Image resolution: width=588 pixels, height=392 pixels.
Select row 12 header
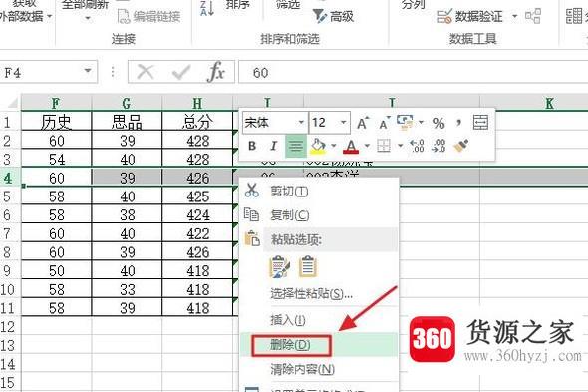pos(10,326)
